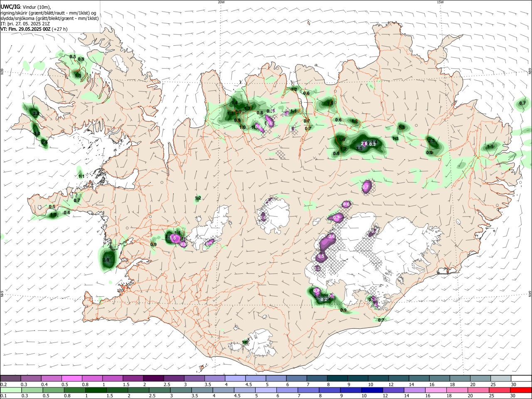The image size is (532, 399).
Task: Click the 15W longitude label at top
Action: [x=440, y=2]
